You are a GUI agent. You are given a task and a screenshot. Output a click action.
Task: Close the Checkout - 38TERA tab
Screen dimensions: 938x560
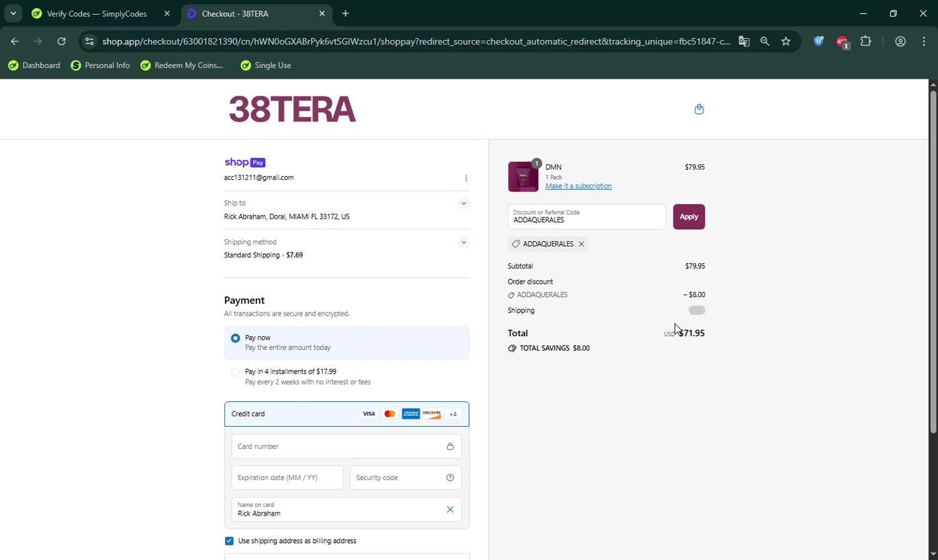click(x=322, y=13)
